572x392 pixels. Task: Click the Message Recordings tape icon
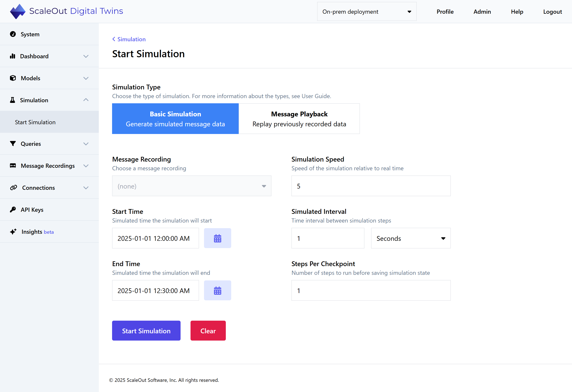pyautogui.click(x=13, y=166)
